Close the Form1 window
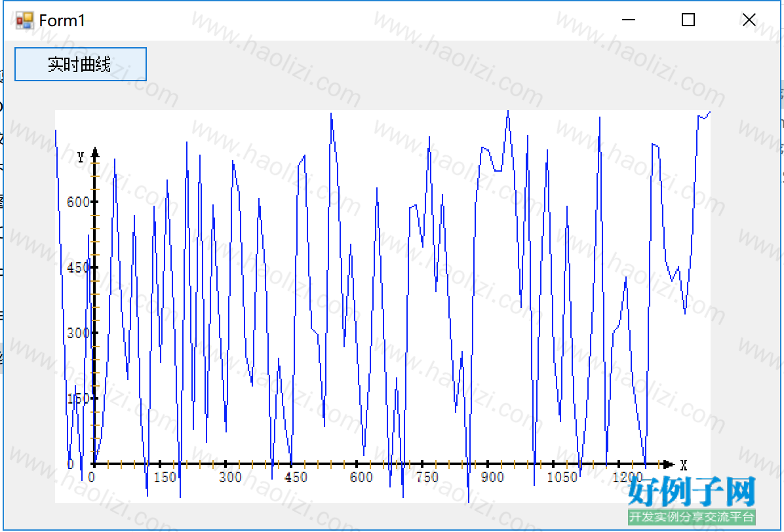784x532 pixels. tap(749, 20)
